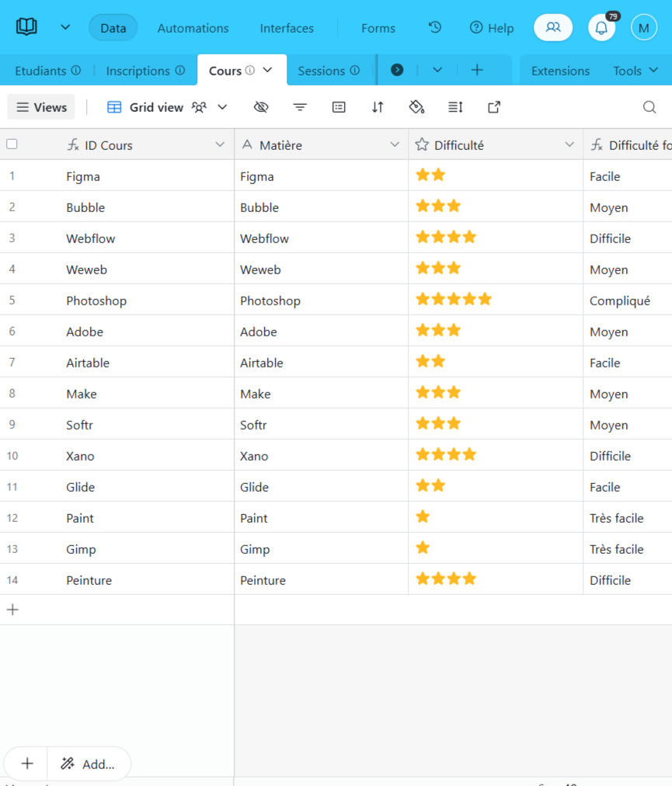The width and height of the screenshot is (672, 786).
Task: Click the Add... wand button
Action: [89, 764]
